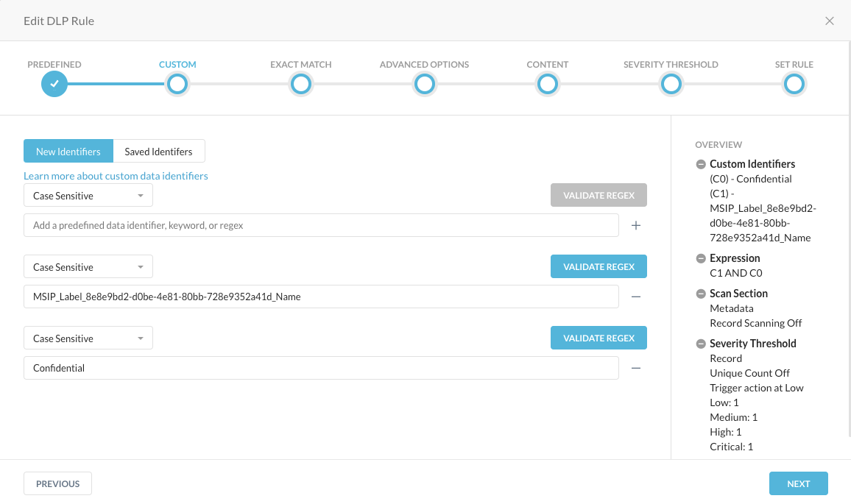
Task: Close the Edit DLP Rule dialog
Action: 830,21
